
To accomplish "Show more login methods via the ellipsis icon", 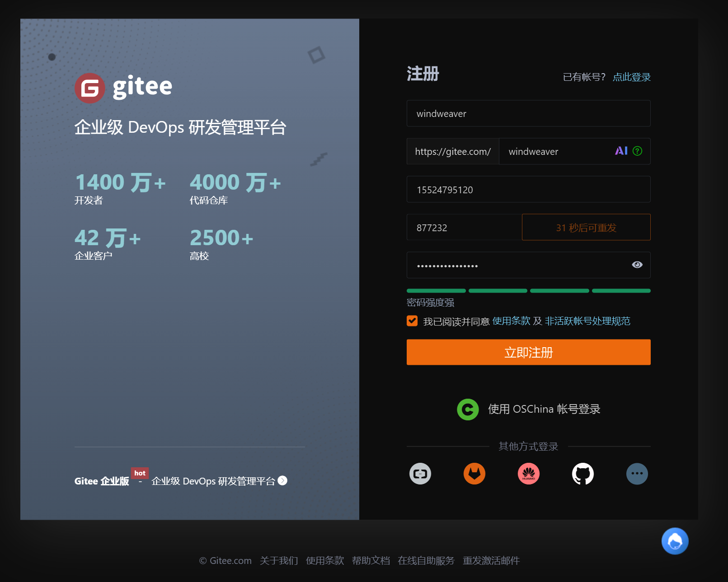I will [637, 474].
